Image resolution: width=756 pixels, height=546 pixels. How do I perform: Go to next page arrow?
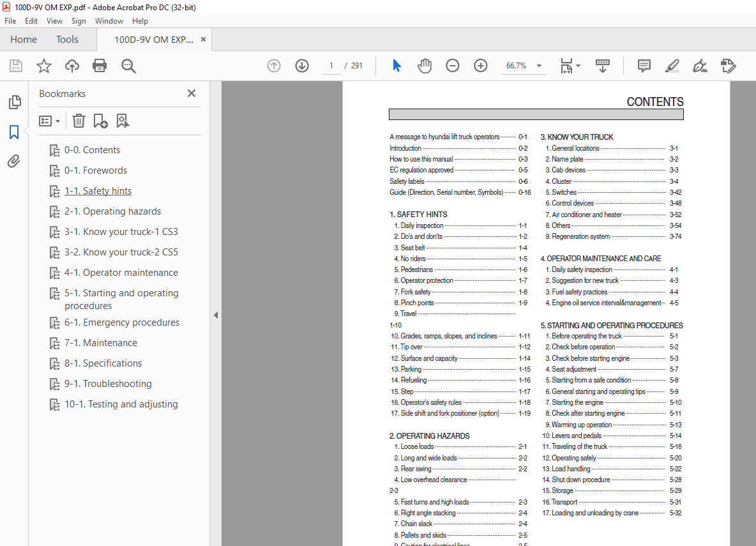pos(302,66)
